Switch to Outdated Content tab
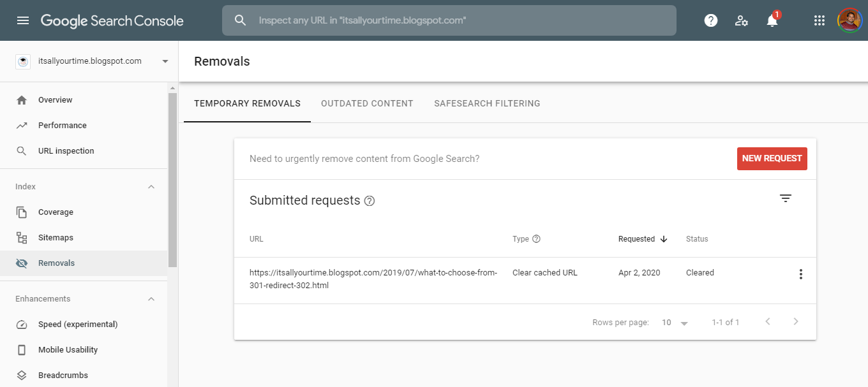 [367, 103]
